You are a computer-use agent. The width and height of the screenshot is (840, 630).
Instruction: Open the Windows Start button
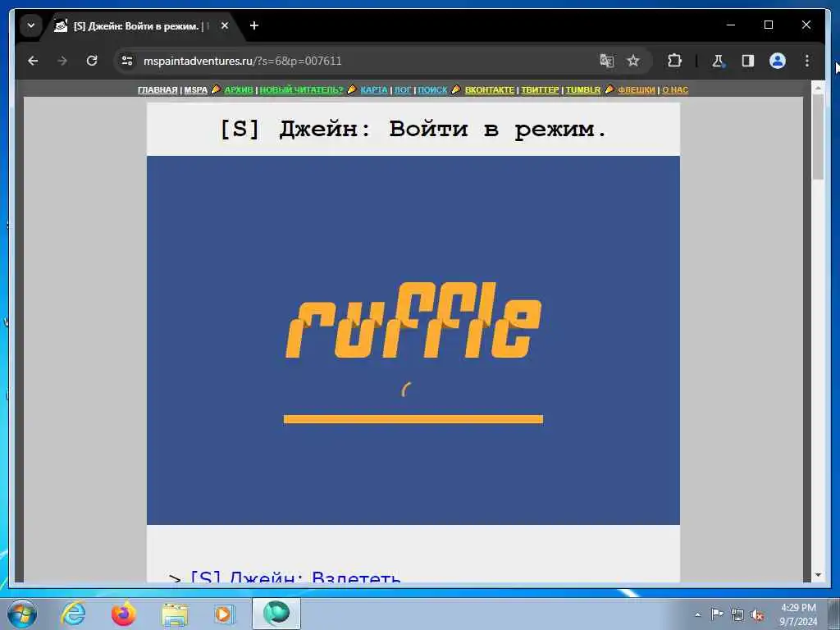22,614
